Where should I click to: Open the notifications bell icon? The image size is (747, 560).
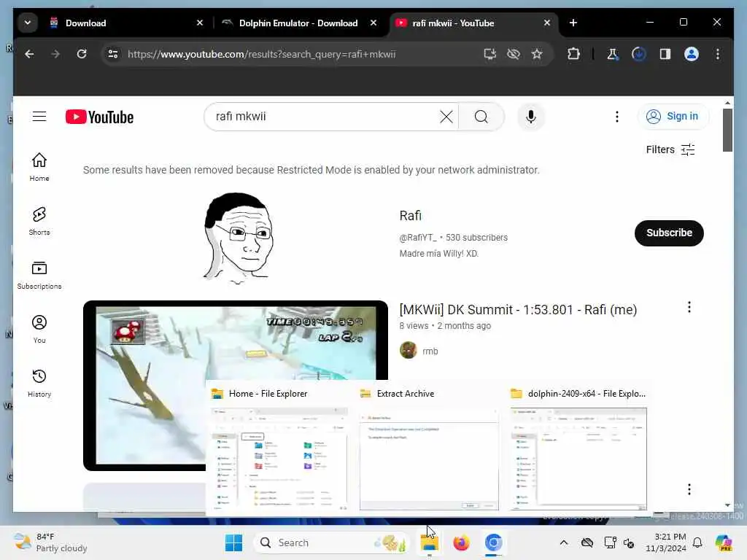[x=697, y=542]
